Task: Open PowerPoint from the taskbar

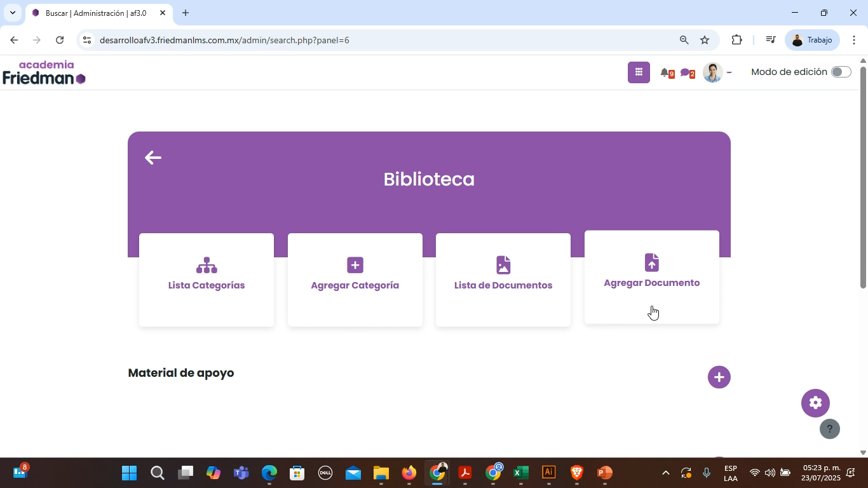Action: click(604, 473)
